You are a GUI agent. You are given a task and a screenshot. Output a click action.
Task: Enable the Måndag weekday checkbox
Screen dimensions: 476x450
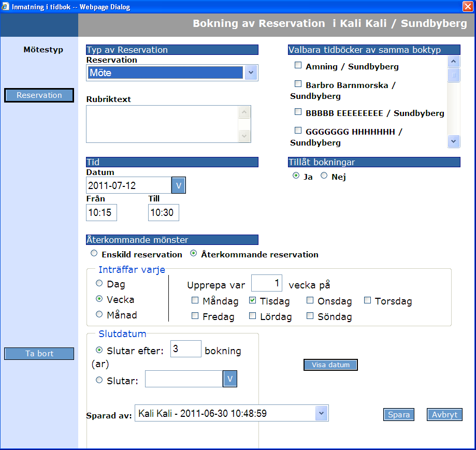195,300
